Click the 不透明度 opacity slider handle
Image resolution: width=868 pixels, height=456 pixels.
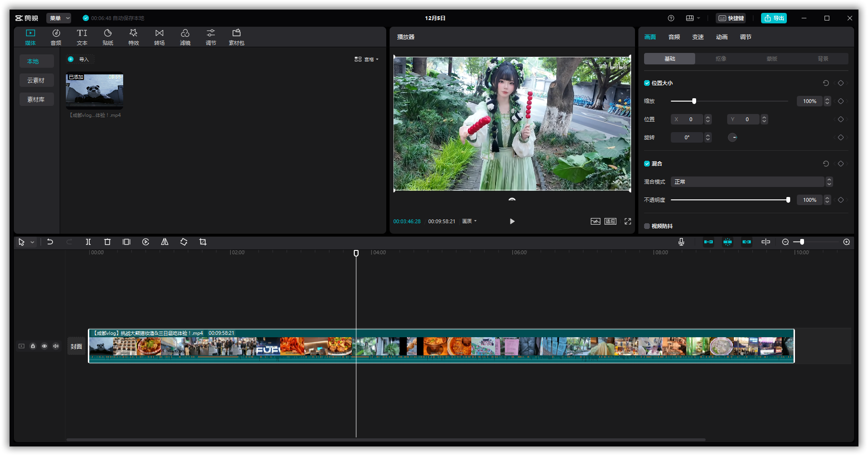click(788, 200)
